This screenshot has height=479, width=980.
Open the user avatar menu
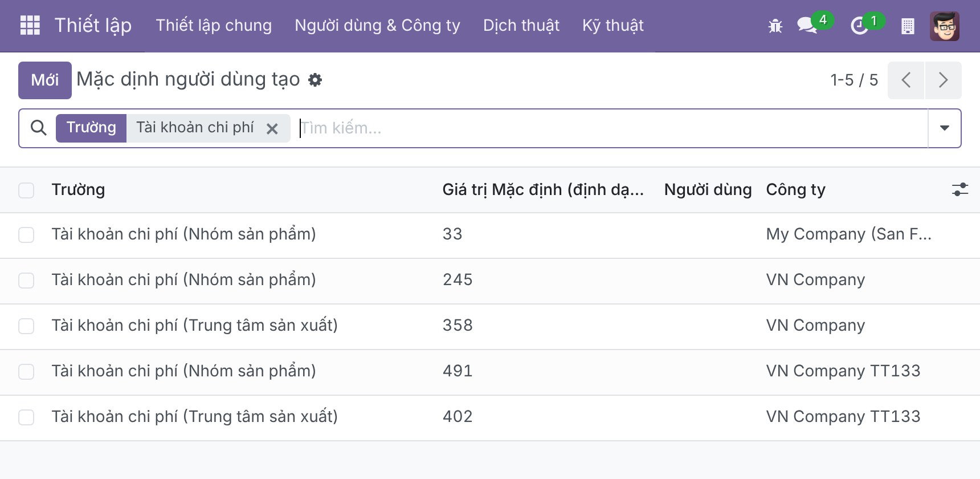click(x=945, y=26)
